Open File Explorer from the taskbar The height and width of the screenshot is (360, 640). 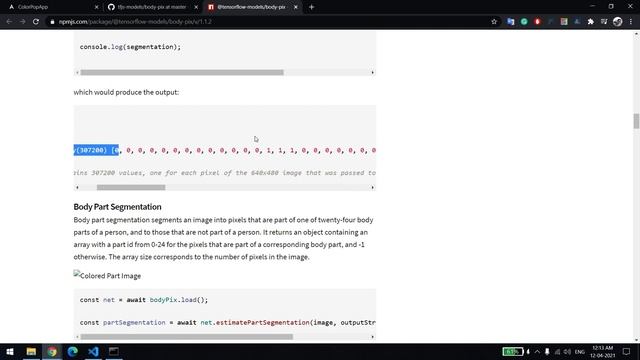tap(31, 351)
